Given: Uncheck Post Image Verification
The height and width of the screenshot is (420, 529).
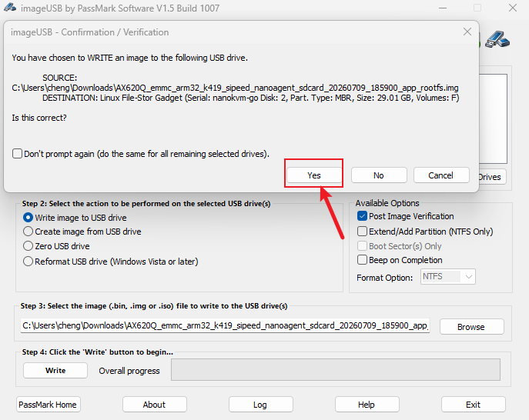Looking at the screenshot, I should click(x=362, y=216).
